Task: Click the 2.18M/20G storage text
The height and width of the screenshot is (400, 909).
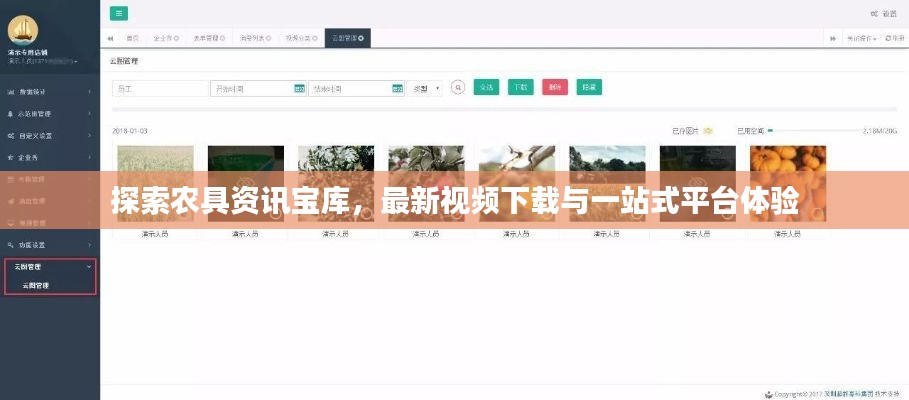Action: (879, 131)
